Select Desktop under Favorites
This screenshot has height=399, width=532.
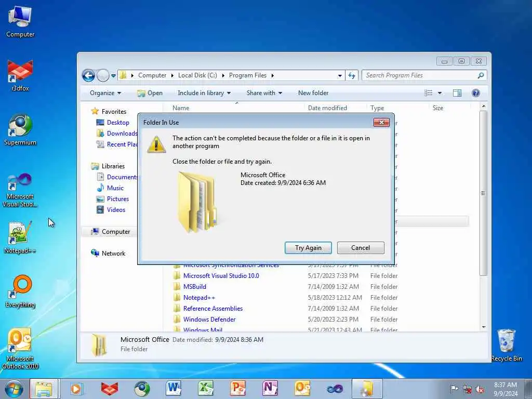point(118,123)
